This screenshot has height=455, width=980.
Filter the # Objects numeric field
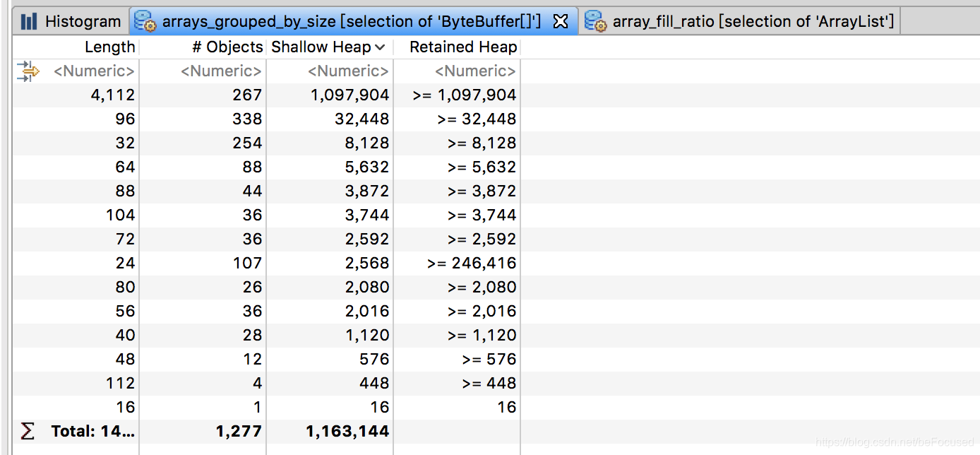point(221,71)
